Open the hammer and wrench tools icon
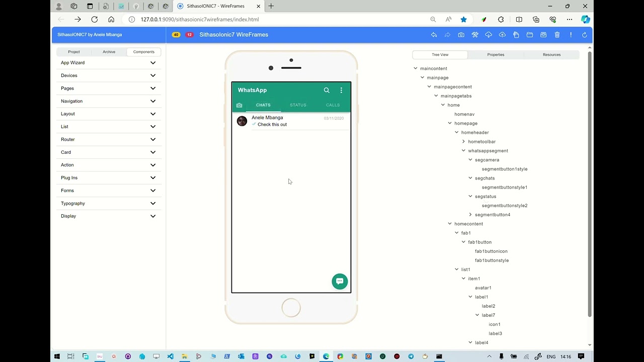644x362 pixels. [474, 35]
